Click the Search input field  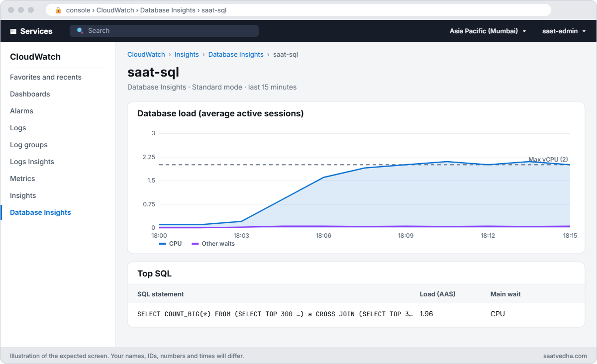[x=164, y=31]
